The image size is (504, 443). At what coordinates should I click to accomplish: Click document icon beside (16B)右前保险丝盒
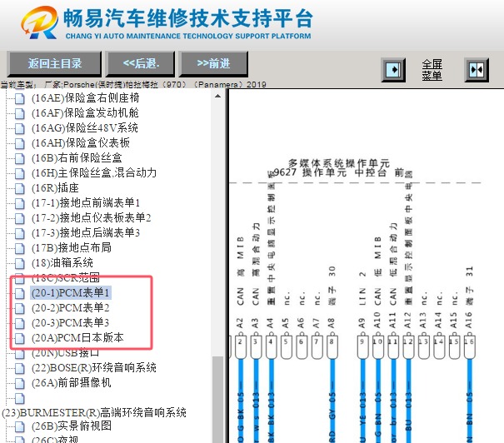[x=20, y=158]
